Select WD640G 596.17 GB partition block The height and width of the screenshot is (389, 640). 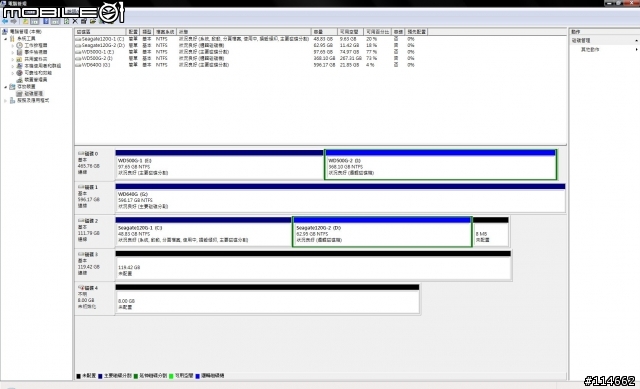(x=340, y=198)
